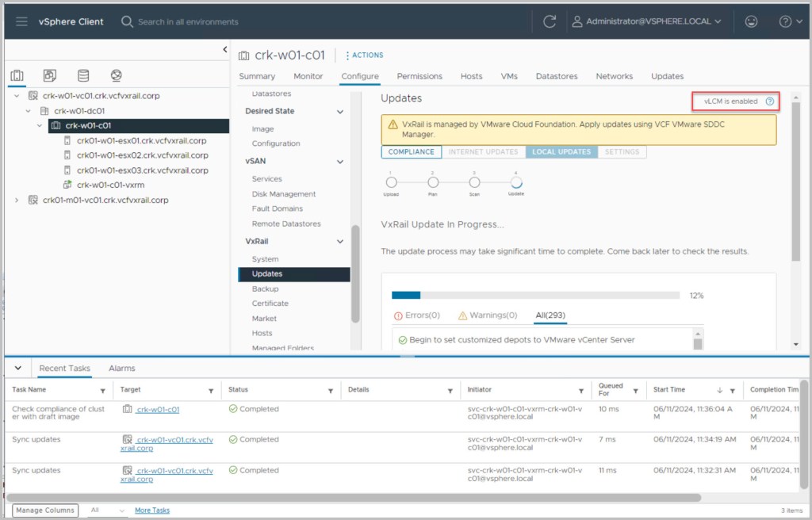Switch to the Alarms tab

(122, 369)
